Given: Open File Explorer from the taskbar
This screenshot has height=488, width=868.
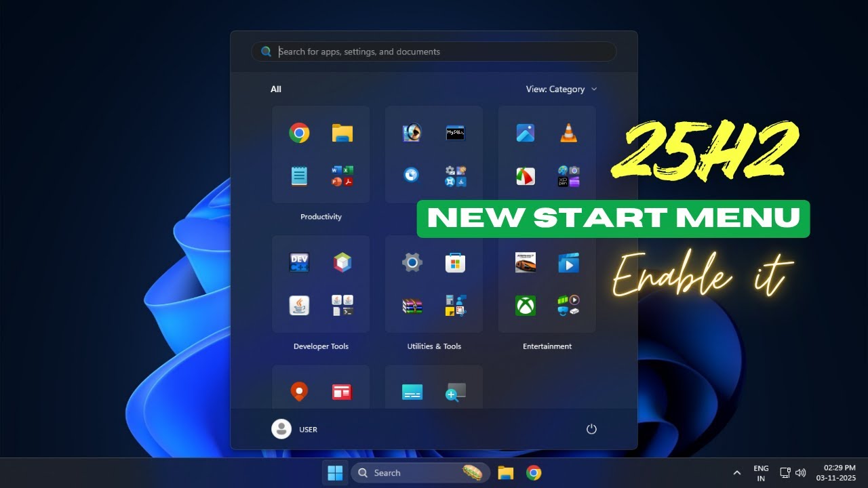Looking at the screenshot, I should [x=505, y=473].
